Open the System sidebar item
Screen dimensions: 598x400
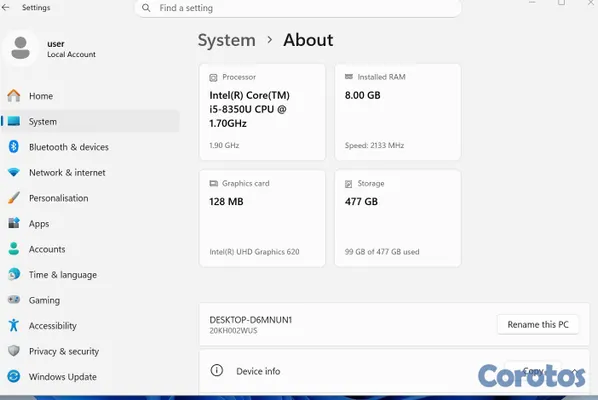click(90, 121)
